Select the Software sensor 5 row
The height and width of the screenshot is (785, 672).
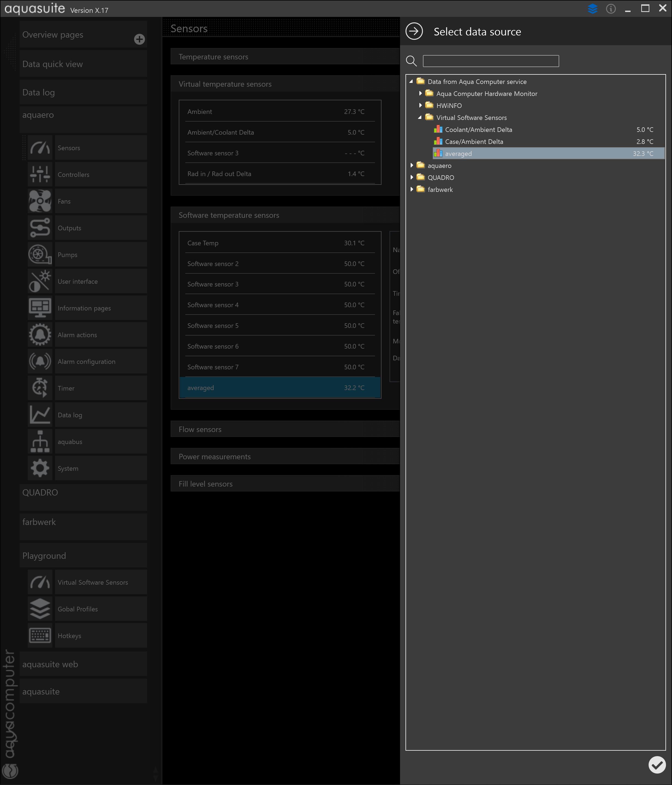[280, 325]
